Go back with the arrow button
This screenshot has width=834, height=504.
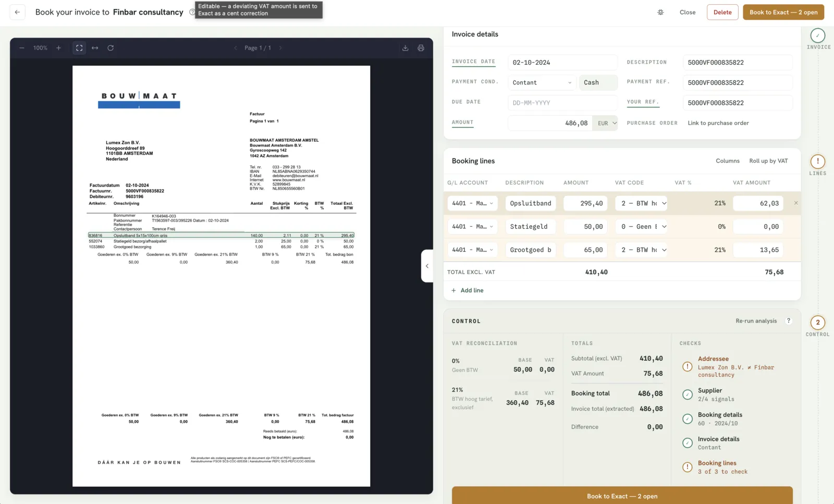17,12
